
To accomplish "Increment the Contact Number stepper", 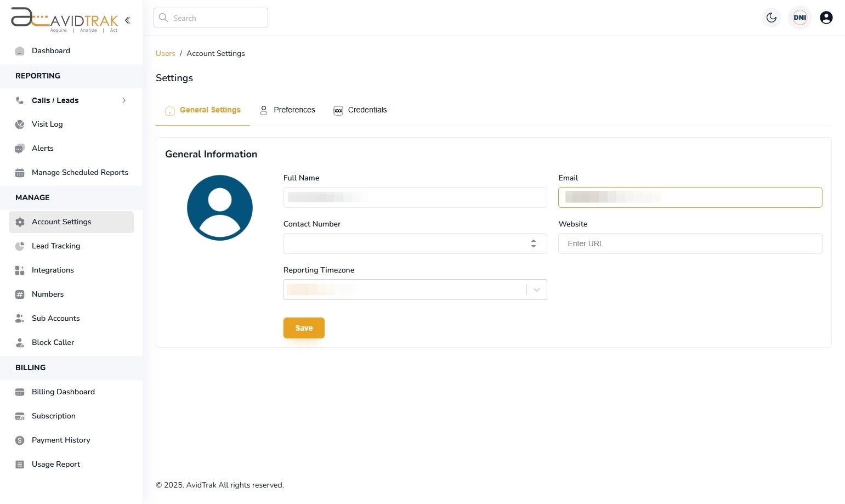I will (x=533, y=240).
